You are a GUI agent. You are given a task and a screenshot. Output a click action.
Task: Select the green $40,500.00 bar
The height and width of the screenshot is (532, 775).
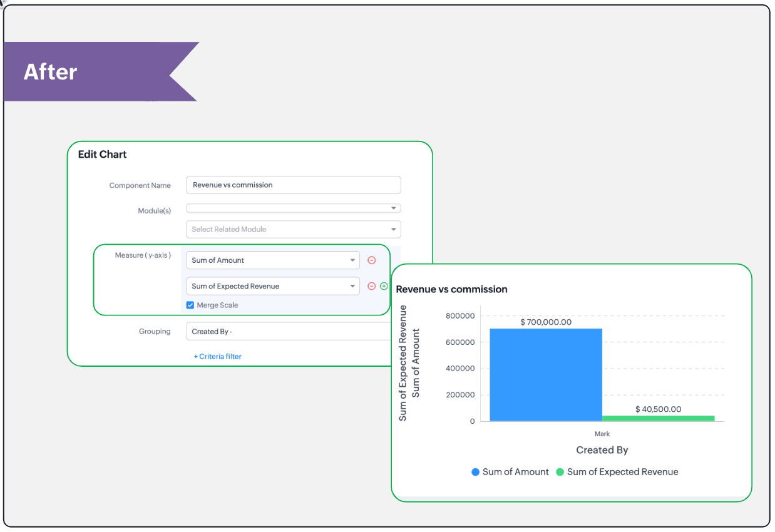[658, 418]
